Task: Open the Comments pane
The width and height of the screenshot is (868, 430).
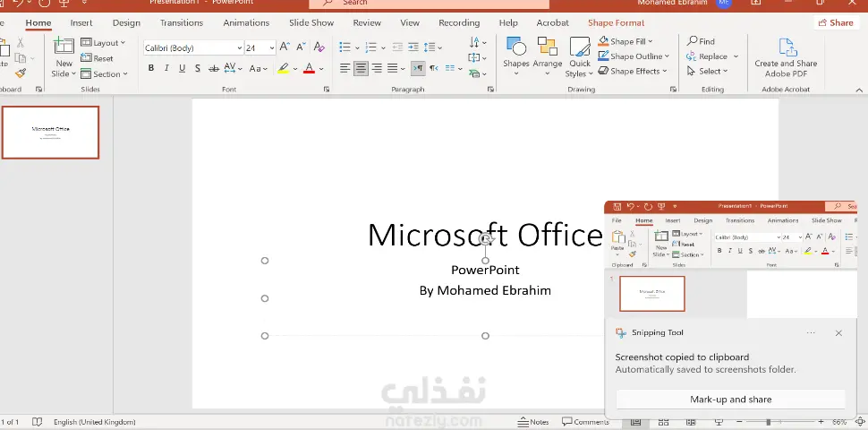Action: [585, 422]
